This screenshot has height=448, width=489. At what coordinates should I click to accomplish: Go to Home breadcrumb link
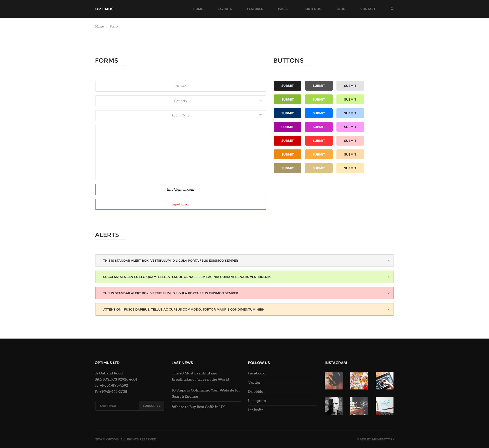point(99,26)
